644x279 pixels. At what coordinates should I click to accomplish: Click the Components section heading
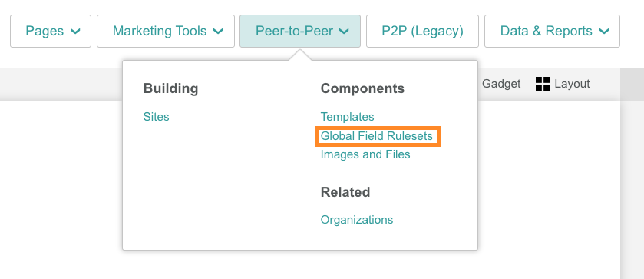tap(362, 88)
